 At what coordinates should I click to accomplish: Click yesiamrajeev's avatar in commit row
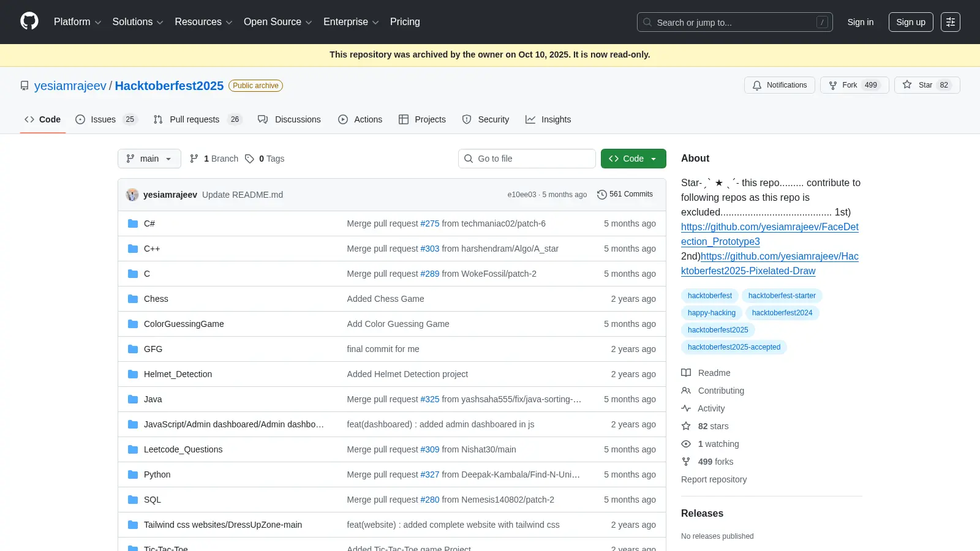click(x=132, y=195)
